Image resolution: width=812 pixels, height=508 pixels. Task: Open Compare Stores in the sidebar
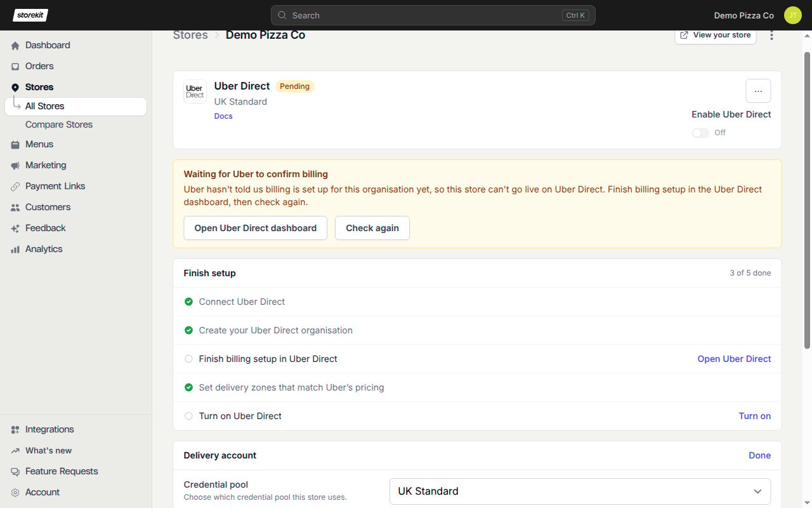(x=59, y=124)
